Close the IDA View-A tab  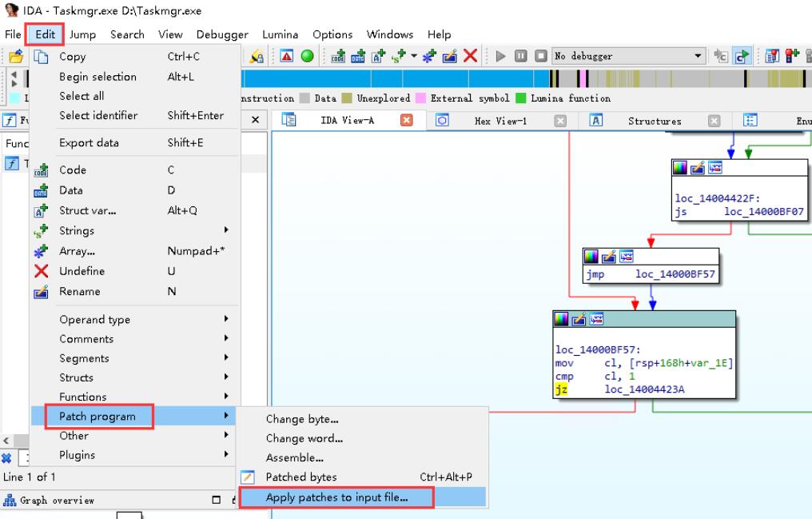pos(407,120)
